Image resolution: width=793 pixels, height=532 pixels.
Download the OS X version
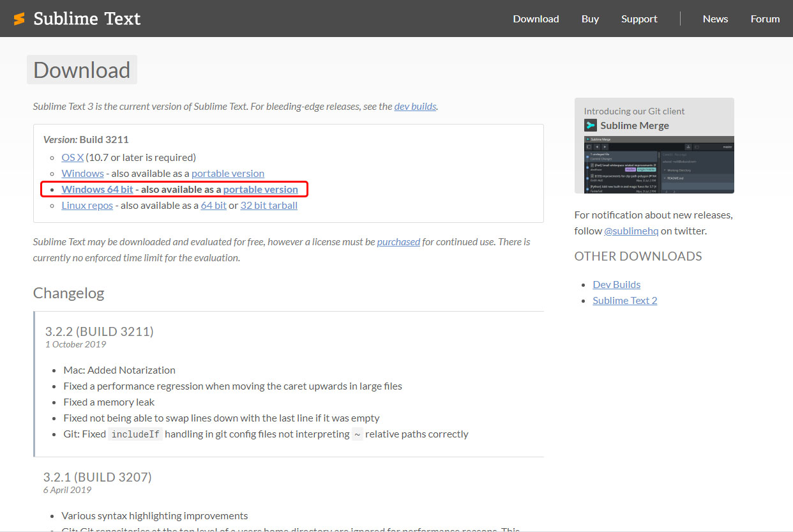[72, 157]
